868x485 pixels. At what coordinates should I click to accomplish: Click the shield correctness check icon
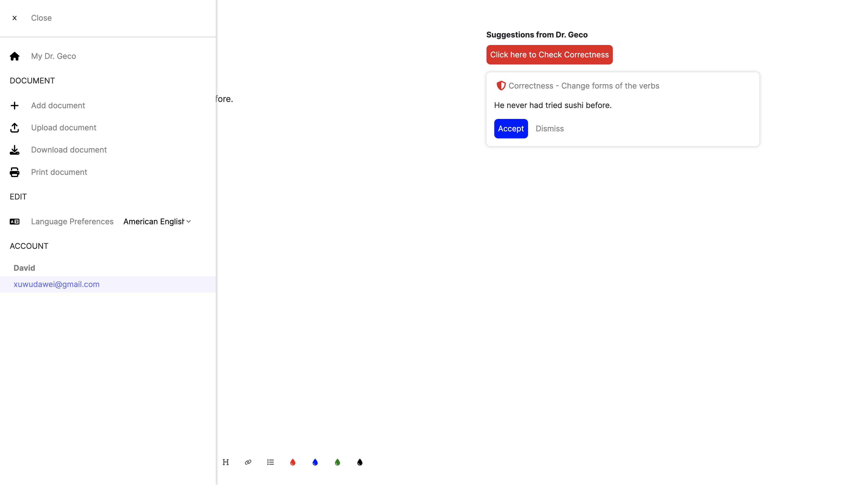pos(501,85)
